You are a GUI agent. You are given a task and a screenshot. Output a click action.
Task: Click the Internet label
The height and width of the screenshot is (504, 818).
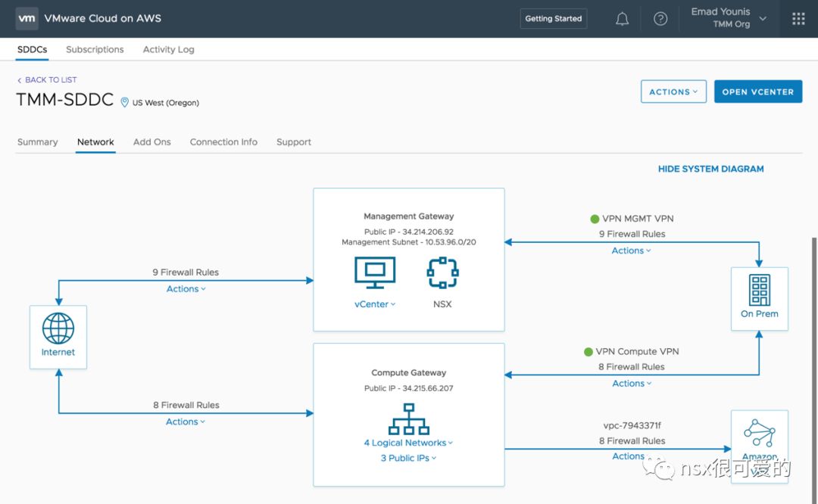pyautogui.click(x=58, y=353)
